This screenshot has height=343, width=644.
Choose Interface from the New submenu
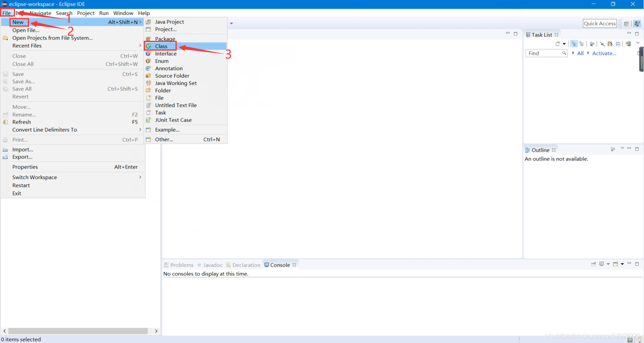click(x=185, y=54)
